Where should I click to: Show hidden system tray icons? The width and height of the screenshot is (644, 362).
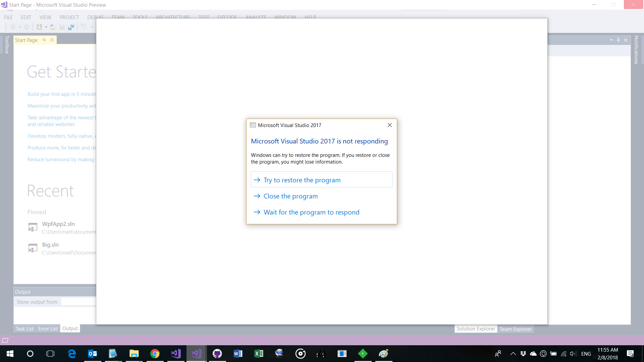513,354
